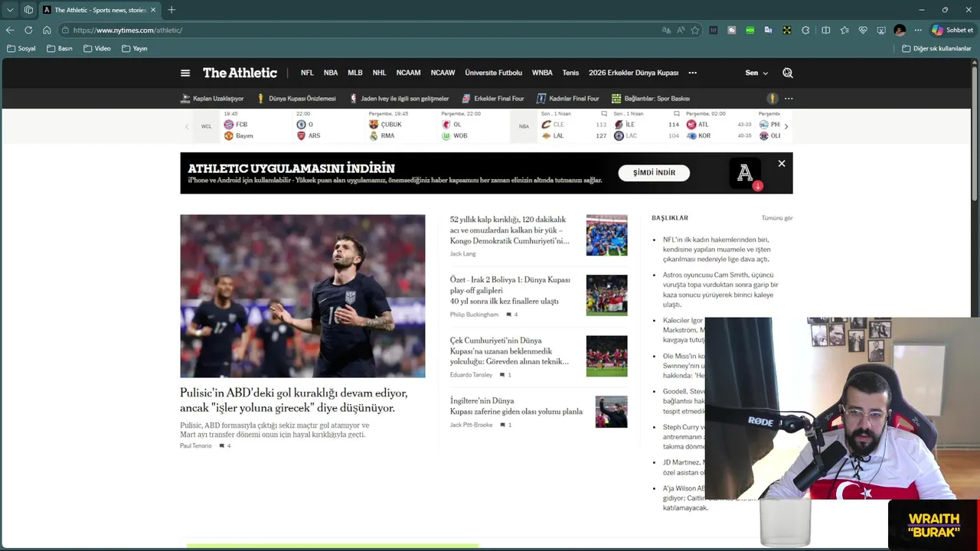This screenshot has width=980, height=551.
Task: Open NFL'in ilk kadın hakemlerinden headline
Action: point(717,249)
